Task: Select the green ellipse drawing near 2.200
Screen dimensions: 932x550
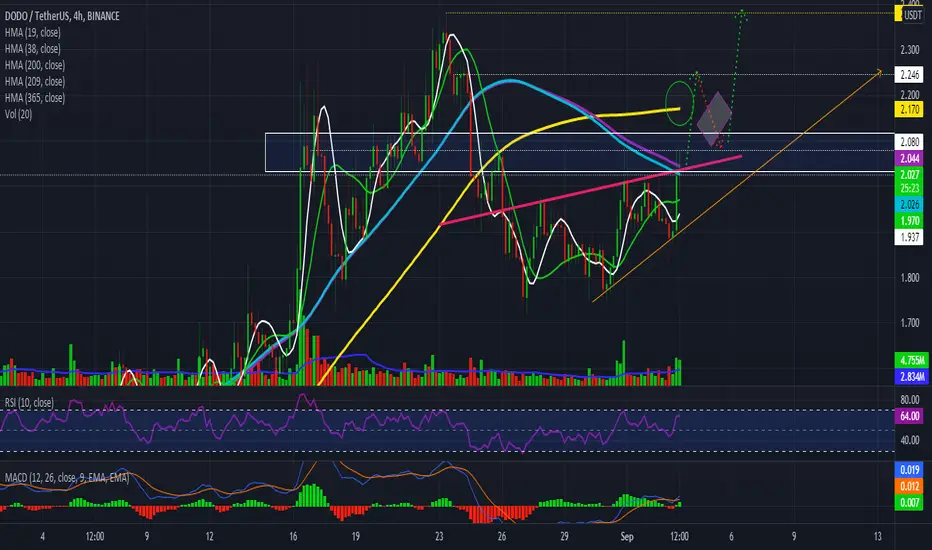Action: point(680,103)
